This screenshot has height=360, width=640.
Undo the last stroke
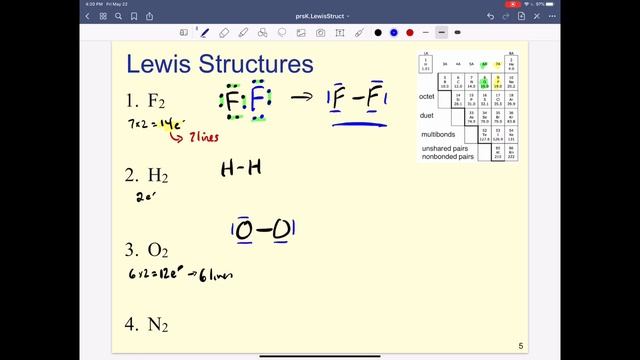(490, 16)
